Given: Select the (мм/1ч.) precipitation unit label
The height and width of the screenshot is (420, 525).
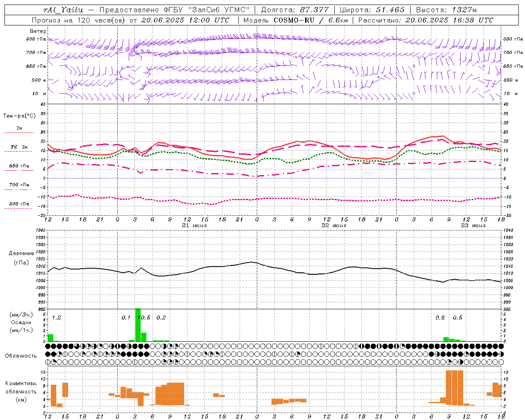Looking at the screenshot, I should click(21, 330).
